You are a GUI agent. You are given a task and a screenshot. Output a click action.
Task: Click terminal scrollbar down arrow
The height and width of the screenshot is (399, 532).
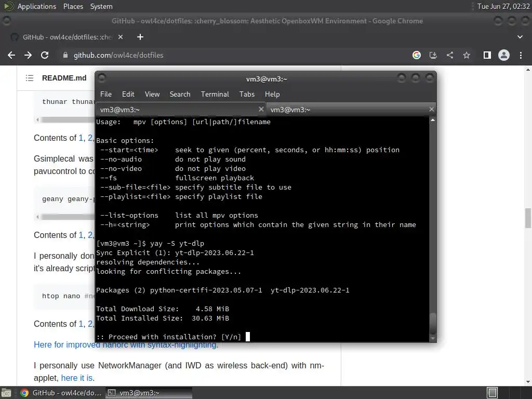point(433,338)
